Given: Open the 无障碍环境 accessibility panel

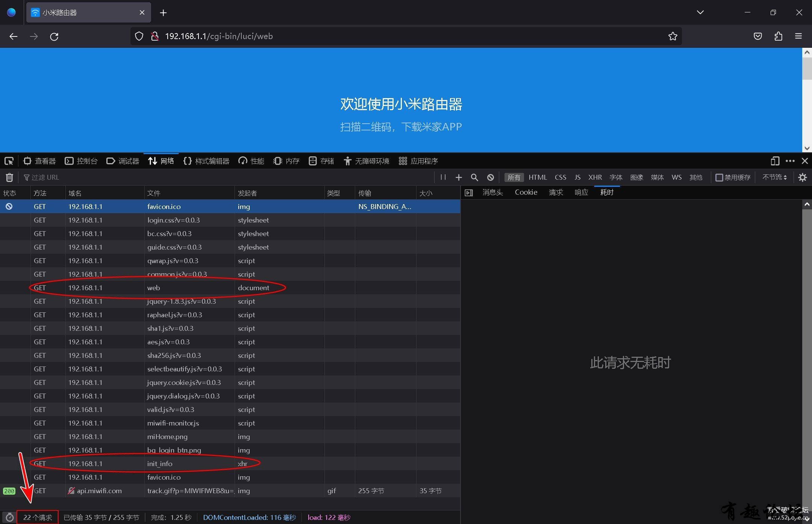Looking at the screenshot, I should point(367,161).
